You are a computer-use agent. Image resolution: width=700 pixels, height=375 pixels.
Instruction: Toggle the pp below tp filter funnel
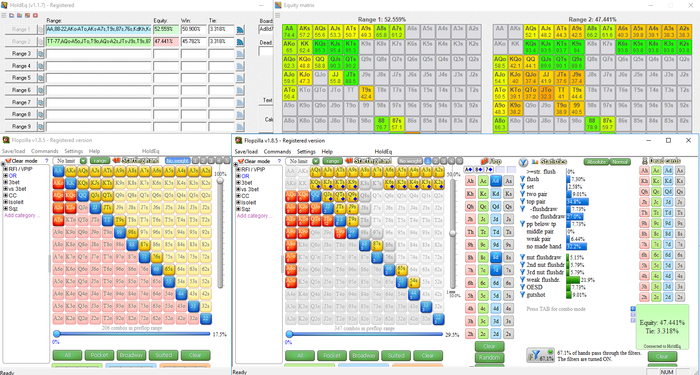tap(523, 224)
